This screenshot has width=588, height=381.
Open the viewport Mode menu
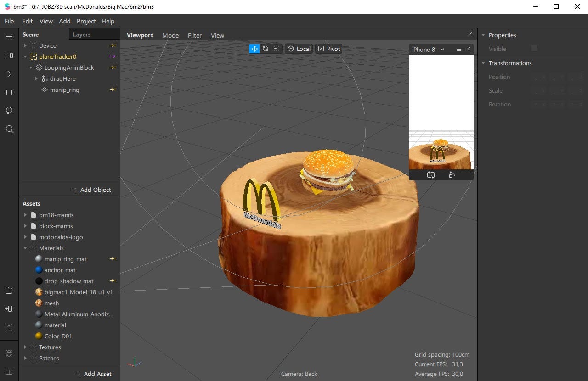tap(170, 35)
